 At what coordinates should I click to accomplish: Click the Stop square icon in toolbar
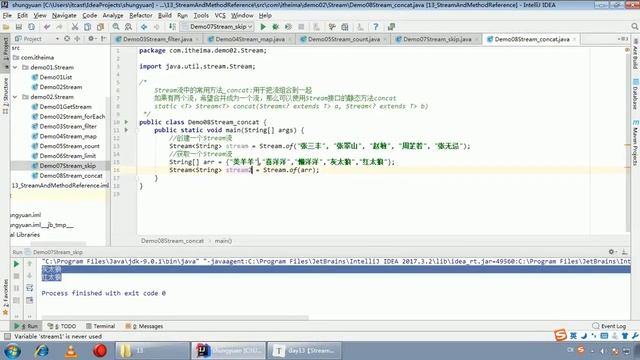(x=301, y=27)
